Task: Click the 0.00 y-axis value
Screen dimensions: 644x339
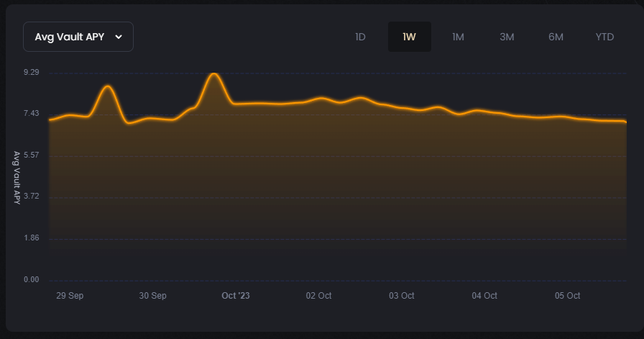Action: click(31, 280)
